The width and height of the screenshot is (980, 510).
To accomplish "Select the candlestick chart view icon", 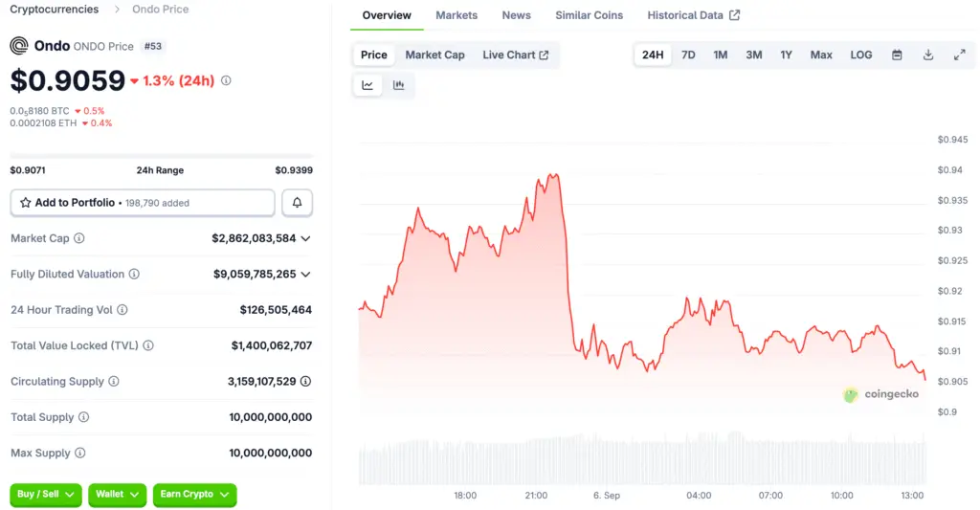I will 399,85.
